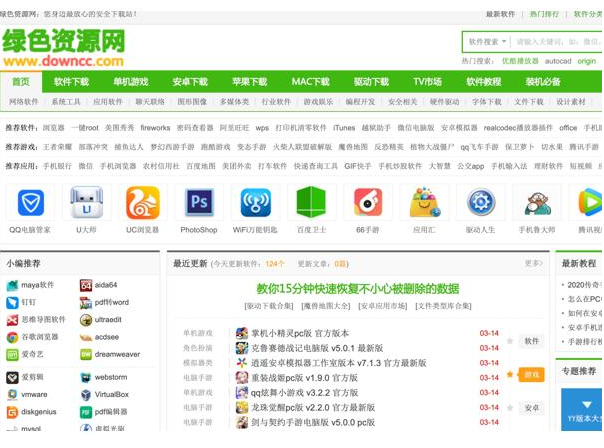Open headline 教你15分钟快速恢复不小心被删除的数据
The height and width of the screenshot is (448, 604).
358,289
